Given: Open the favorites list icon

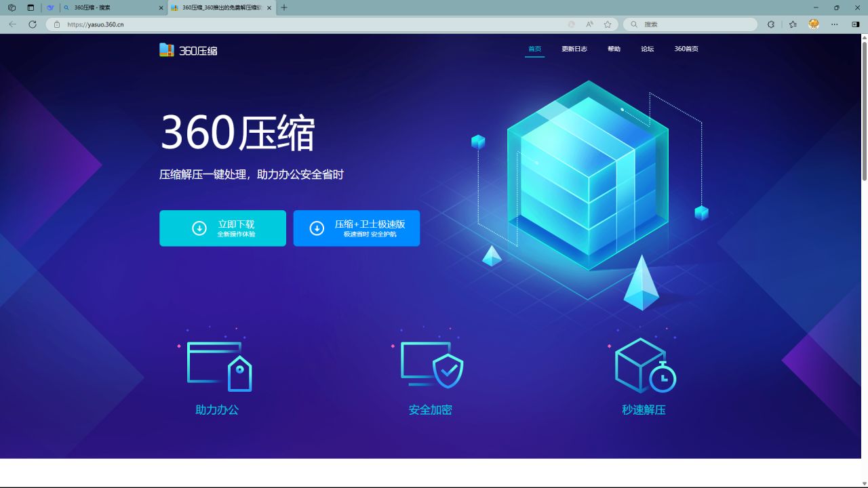Looking at the screenshot, I should [793, 24].
